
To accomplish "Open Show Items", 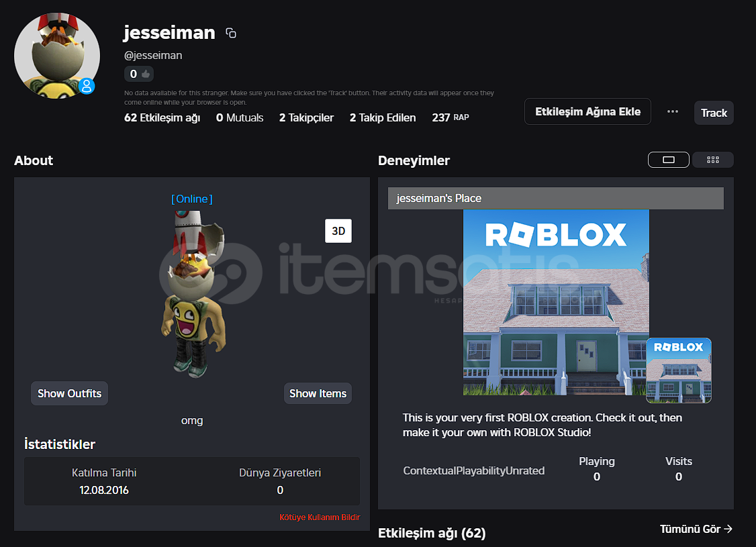I will click(x=318, y=393).
